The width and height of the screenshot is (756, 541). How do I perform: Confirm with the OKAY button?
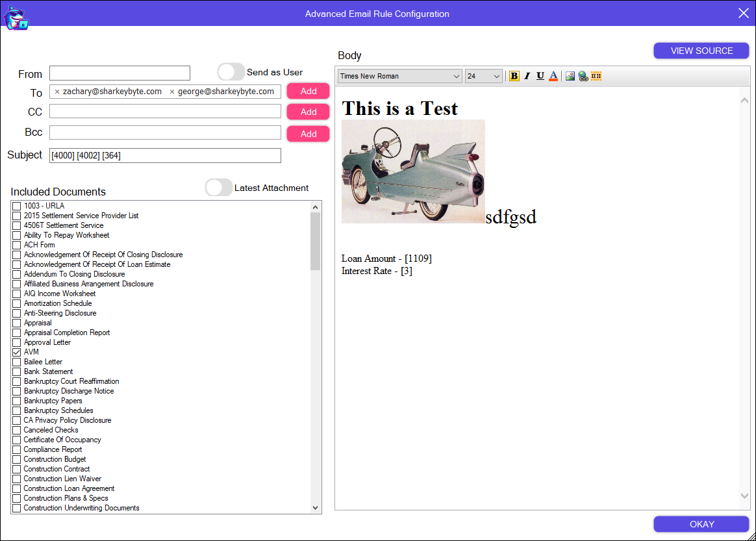coord(701,524)
